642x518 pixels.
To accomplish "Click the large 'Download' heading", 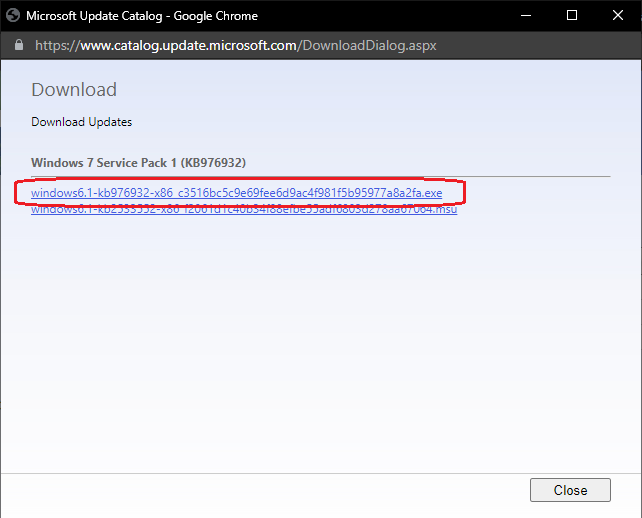I will click(x=74, y=90).
